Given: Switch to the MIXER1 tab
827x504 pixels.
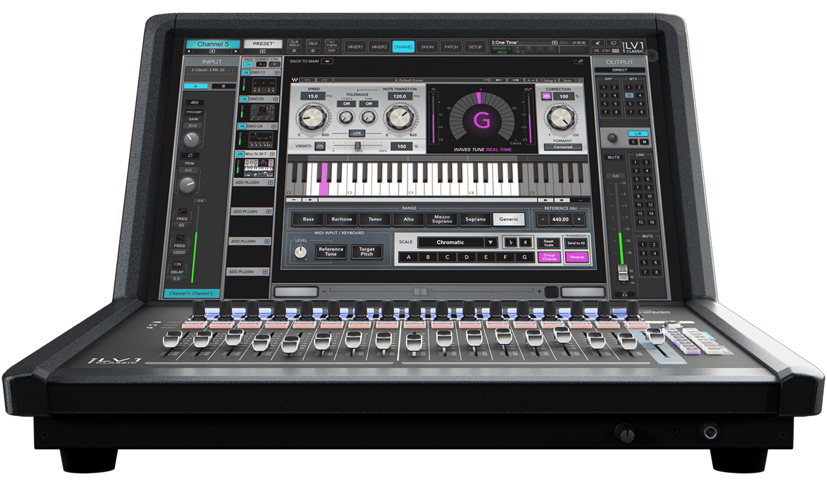Looking at the screenshot, I should coord(355,47).
